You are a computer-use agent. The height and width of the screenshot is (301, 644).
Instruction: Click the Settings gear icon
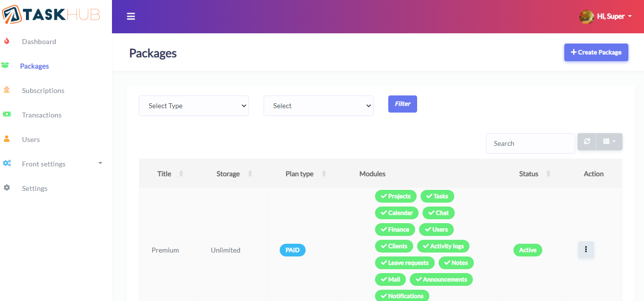7,188
